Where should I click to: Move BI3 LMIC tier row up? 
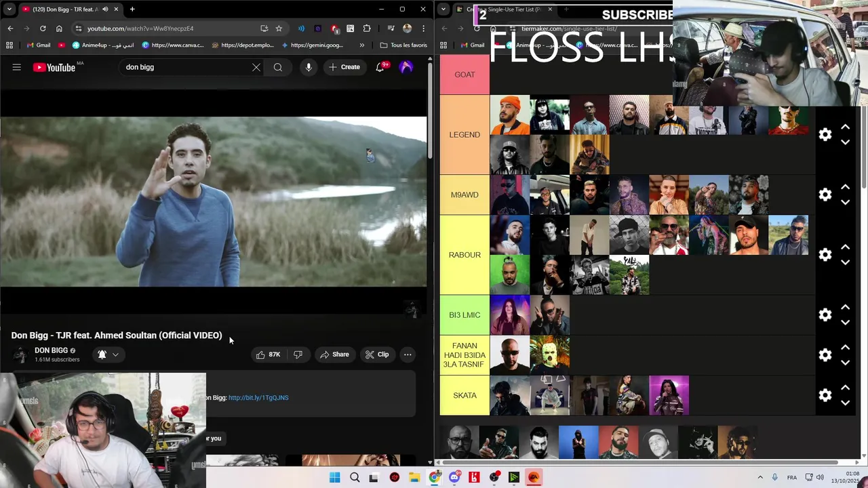(845, 307)
